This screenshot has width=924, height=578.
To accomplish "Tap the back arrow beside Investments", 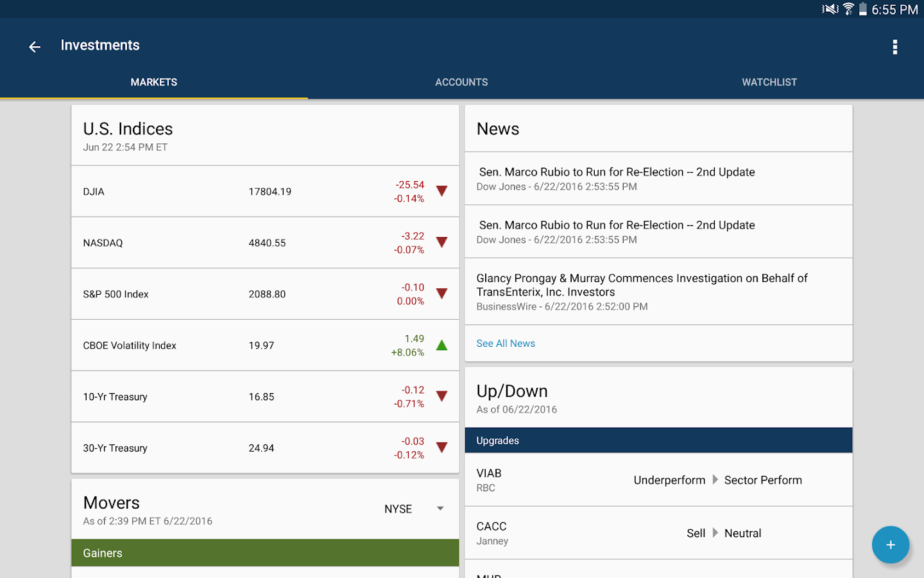I will coord(35,46).
